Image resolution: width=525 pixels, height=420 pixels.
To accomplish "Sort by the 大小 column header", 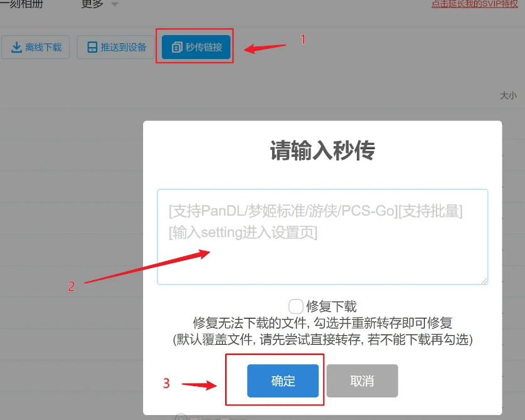I will click(x=508, y=96).
